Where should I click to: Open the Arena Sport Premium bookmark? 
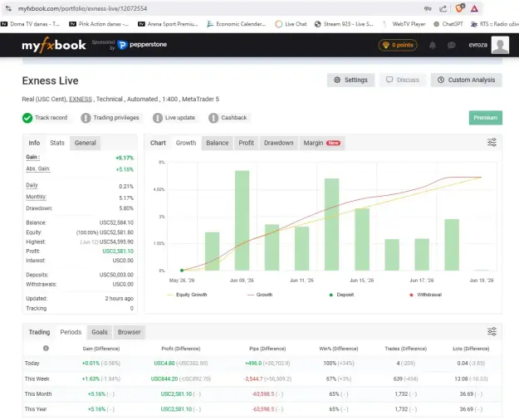(168, 24)
